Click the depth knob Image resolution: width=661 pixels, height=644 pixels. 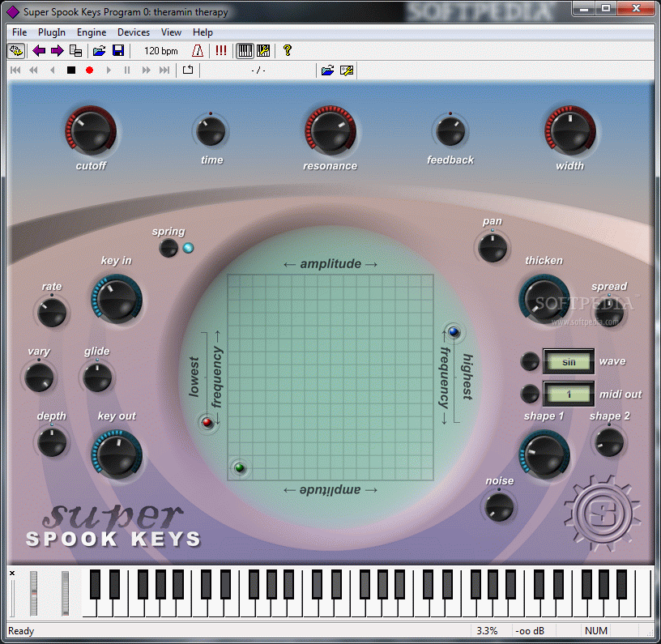point(52,442)
